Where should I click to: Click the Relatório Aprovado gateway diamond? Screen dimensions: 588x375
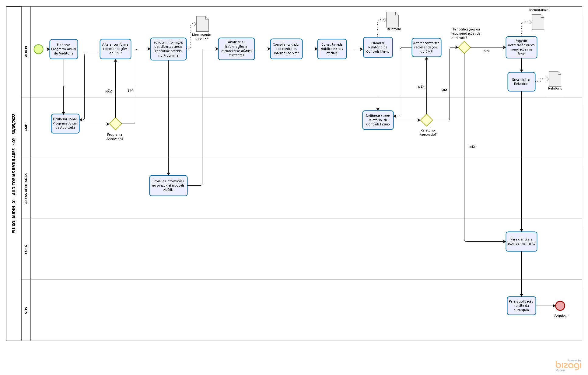click(x=426, y=120)
